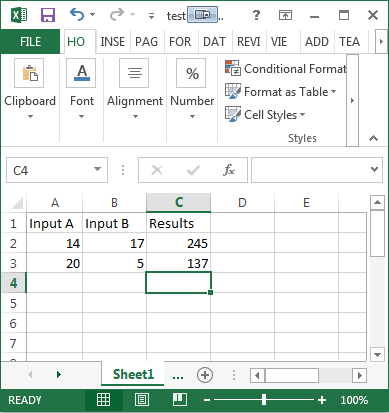The width and height of the screenshot is (389, 413).
Task: Select cell containing 17
Action: click(x=114, y=243)
